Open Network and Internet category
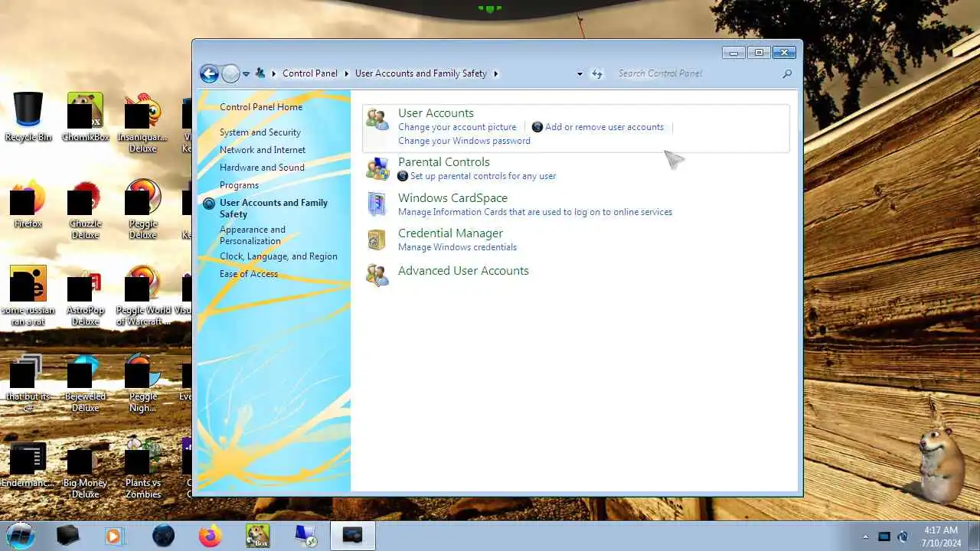 (x=263, y=150)
